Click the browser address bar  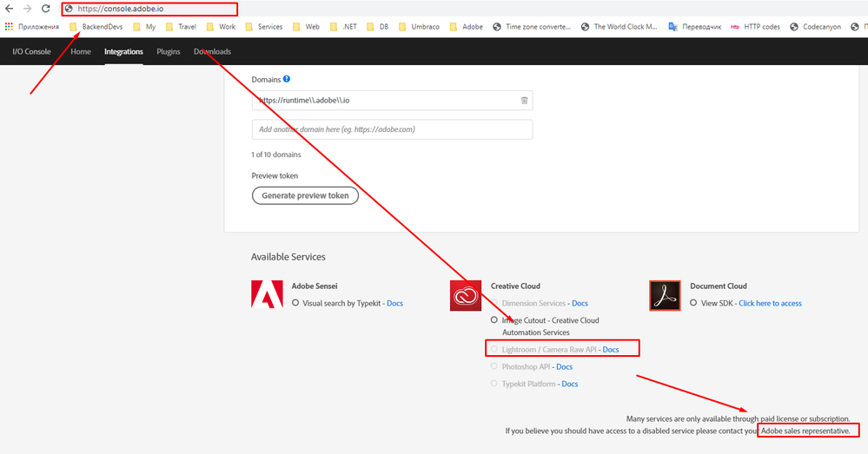click(149, 9)
